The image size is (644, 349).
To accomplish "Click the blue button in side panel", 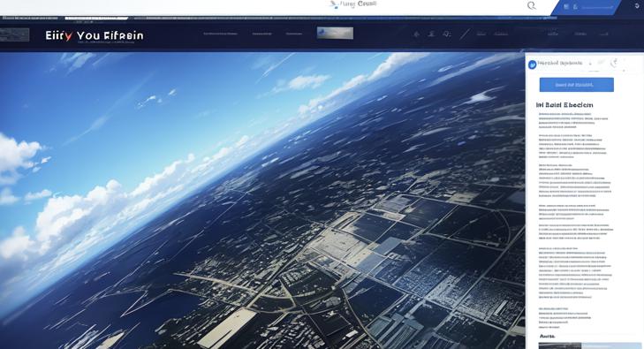I will coord(576,85).
